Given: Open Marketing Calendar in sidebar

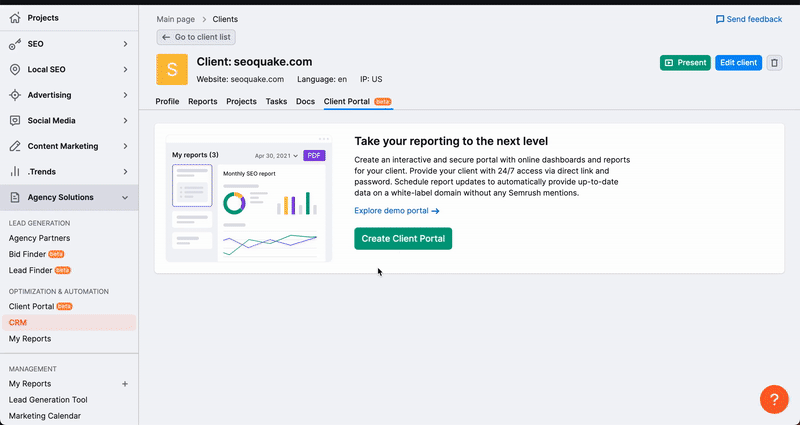Looking at the screenshot, I should 44,416.
